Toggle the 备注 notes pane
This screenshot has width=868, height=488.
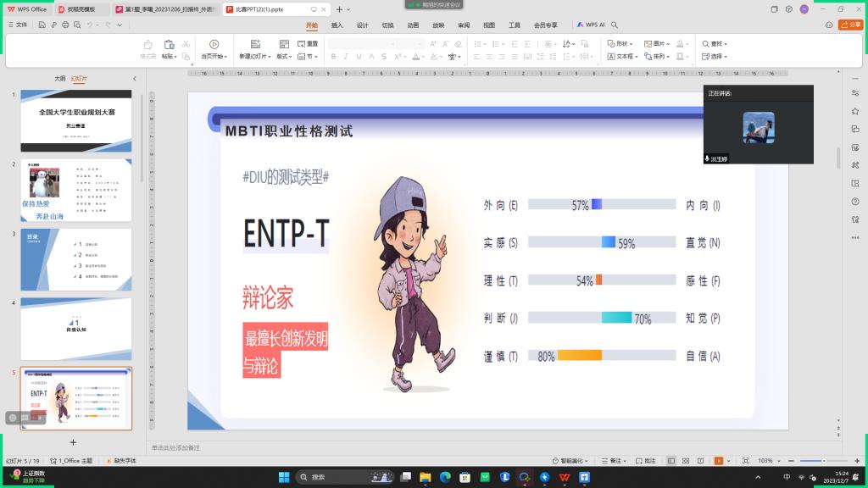(615, 461)
